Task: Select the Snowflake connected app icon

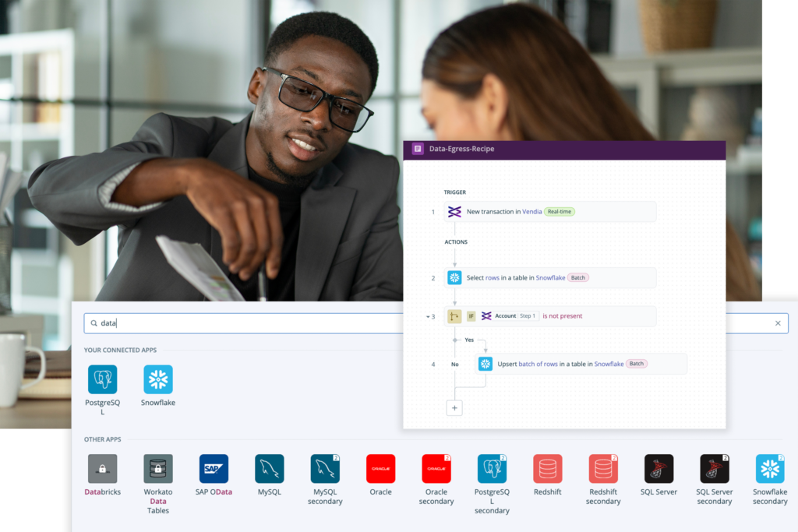Action: (157, 379)
